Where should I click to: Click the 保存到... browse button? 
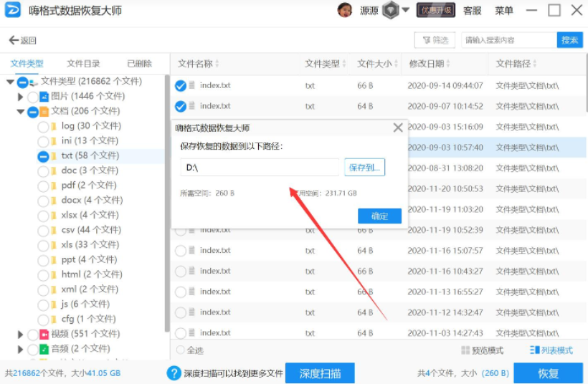(364, 168)
